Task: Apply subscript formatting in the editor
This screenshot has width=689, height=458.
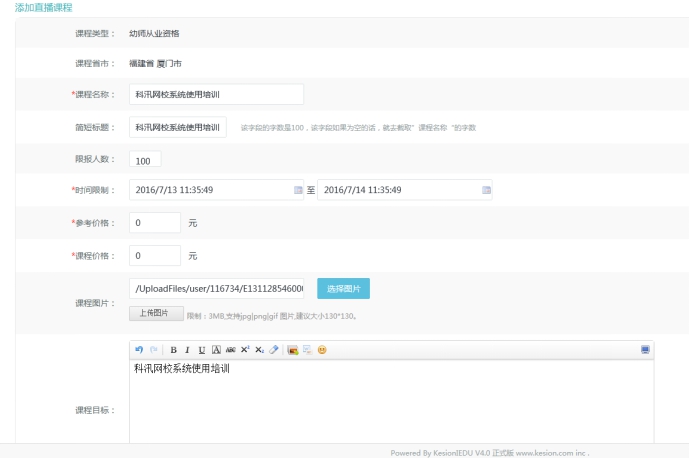Action: (x=259, y=350)
